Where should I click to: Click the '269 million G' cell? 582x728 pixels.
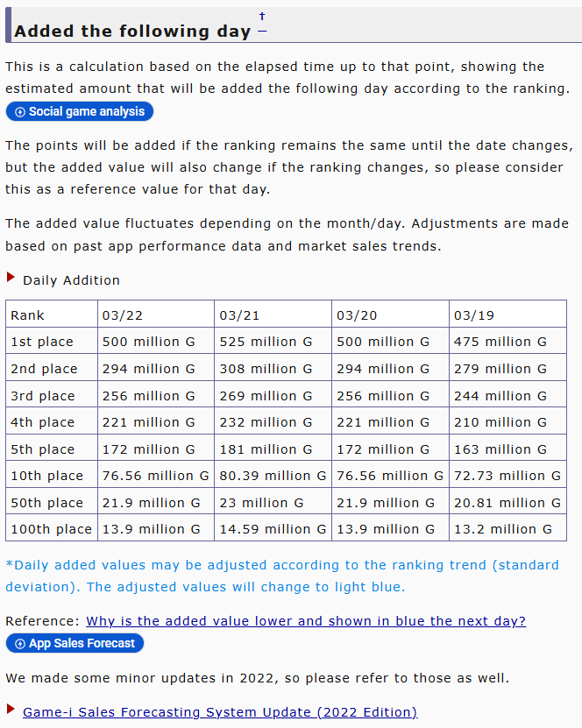pos(273,394)
